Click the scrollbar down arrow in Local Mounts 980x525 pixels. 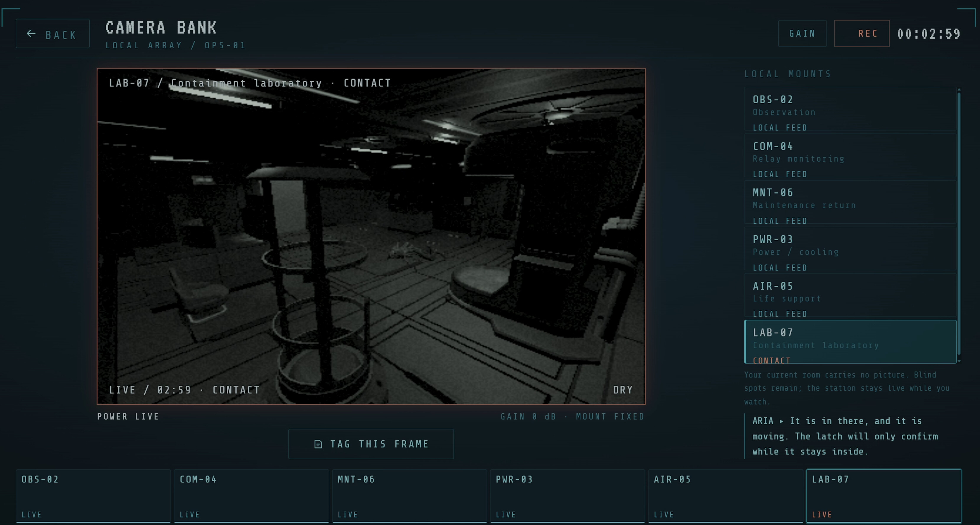959,361
